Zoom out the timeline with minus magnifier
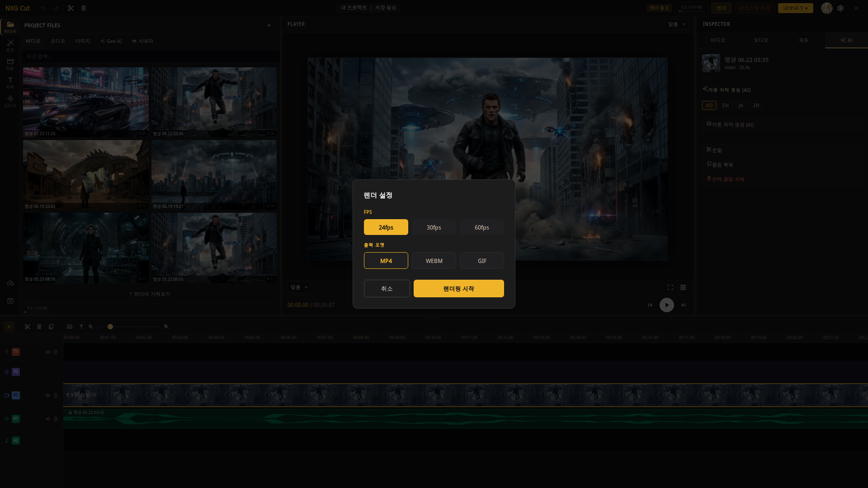The width and height of the screenshot is (868, 488). pos(91,327)
